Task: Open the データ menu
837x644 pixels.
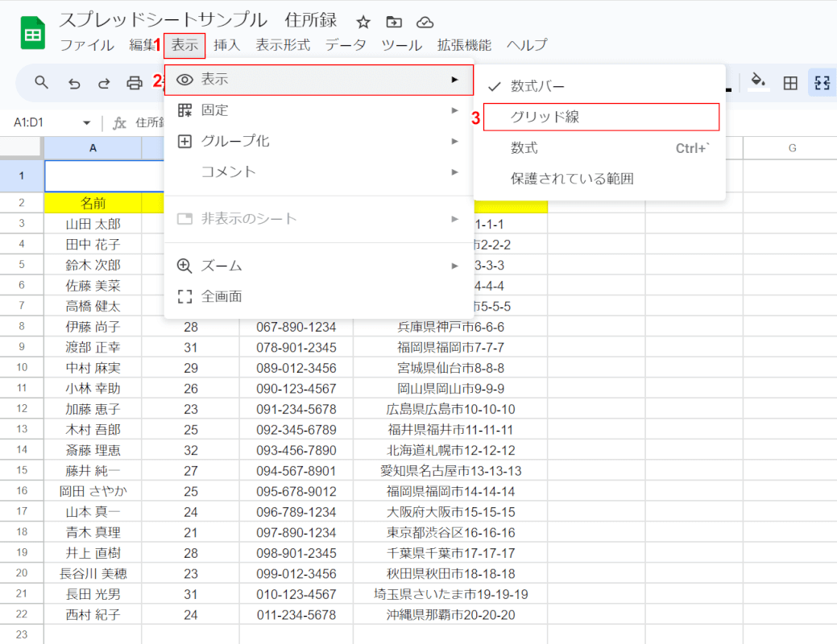Action: [346, 45]
